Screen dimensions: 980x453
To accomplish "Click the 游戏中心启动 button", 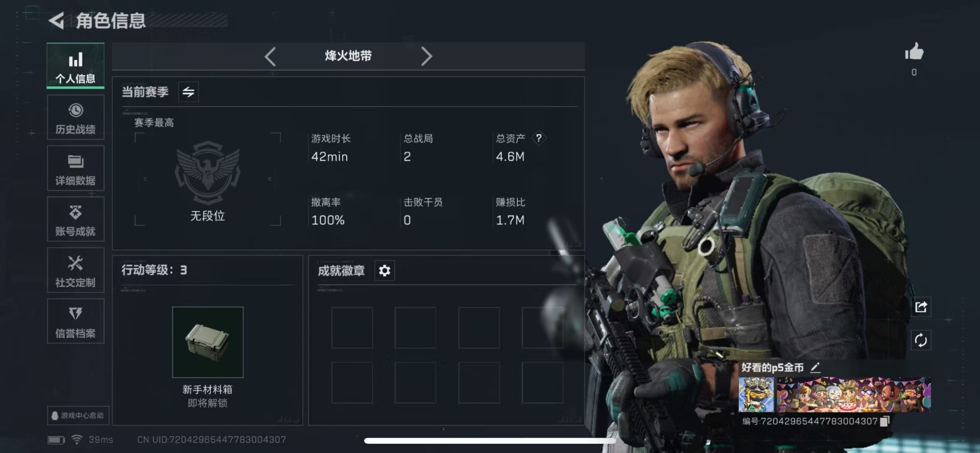I will [78, 415].
